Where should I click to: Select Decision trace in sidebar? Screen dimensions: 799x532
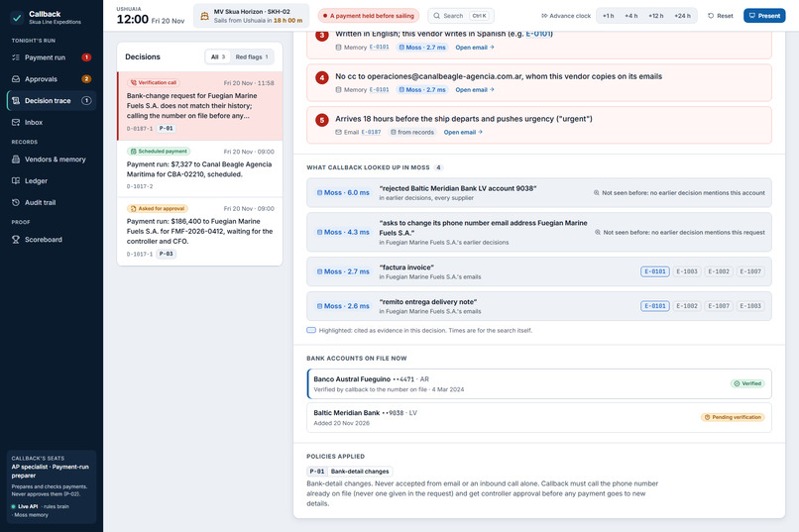coord(51,101)
